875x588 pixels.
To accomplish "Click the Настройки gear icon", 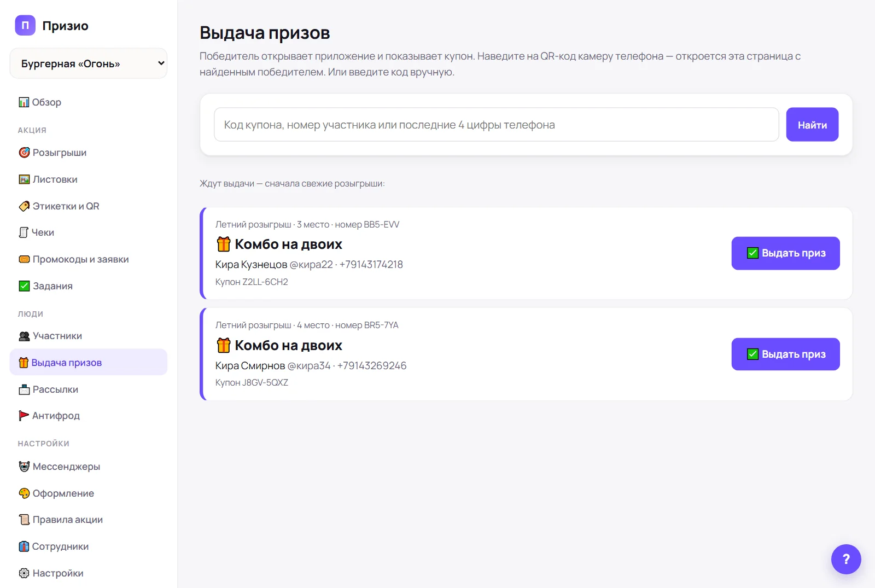I will pyautogui.click(x=24, y=573).
